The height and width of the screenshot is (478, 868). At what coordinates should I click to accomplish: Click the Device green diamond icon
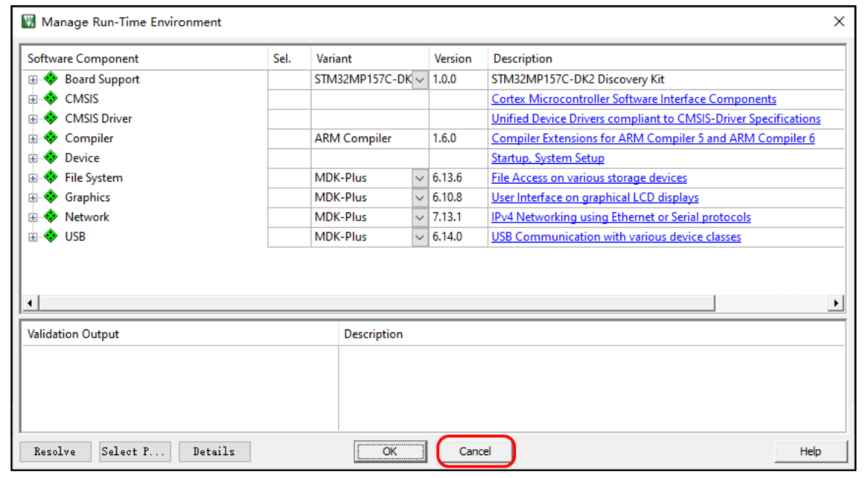pyautogui.click(x=51, y=157)
